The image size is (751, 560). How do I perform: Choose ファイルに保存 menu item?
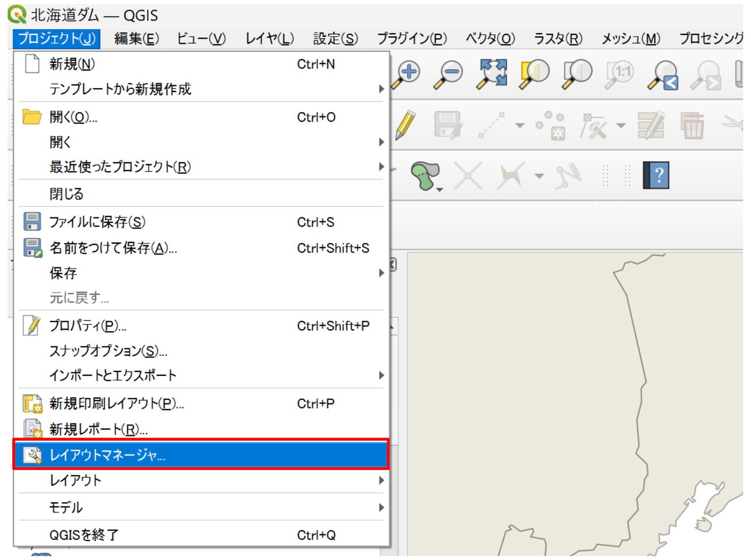click(x=201, y=222)
